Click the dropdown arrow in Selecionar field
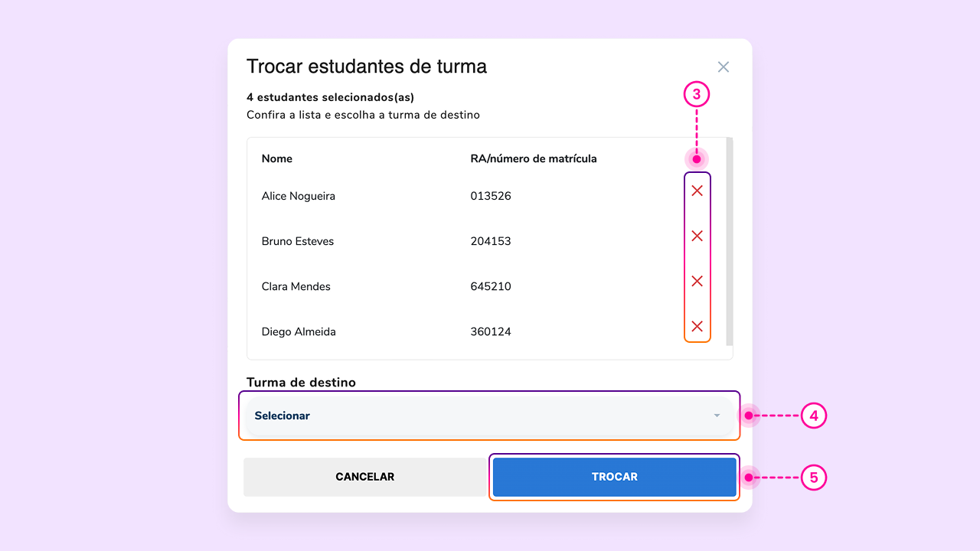This screenshot has width=980, height=551. (x=717, y=416)
